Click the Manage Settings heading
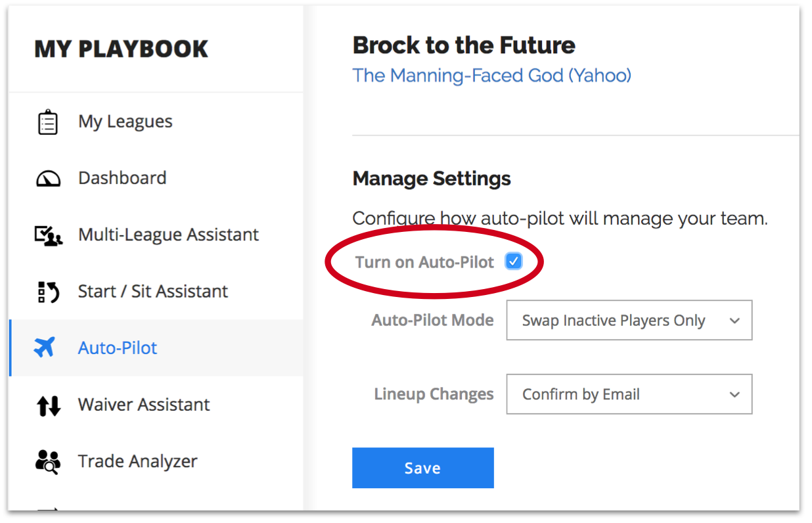The height and width of the screenshot is (523, 812). [432, 179]
